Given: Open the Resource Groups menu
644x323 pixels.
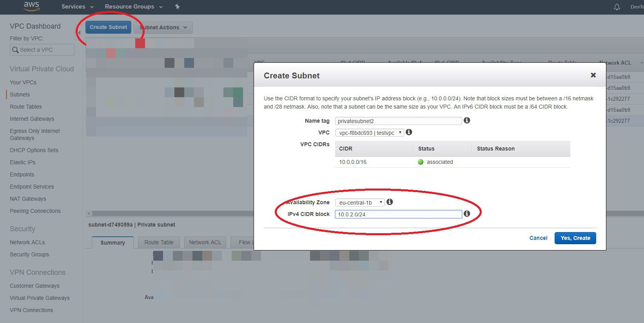Looking at the screenshot, I should (134, 7).
